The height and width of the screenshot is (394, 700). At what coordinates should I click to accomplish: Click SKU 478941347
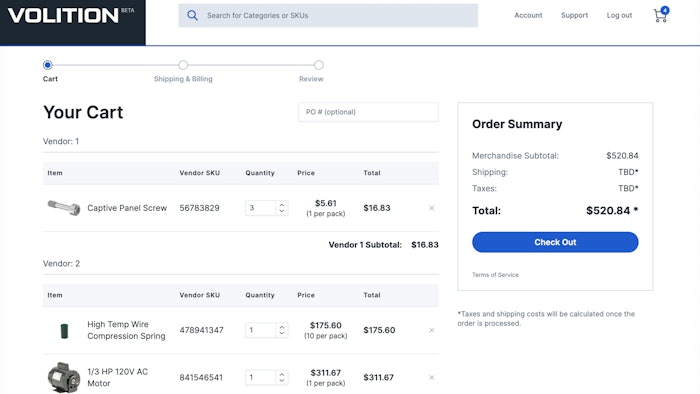[x=201, y=330]
